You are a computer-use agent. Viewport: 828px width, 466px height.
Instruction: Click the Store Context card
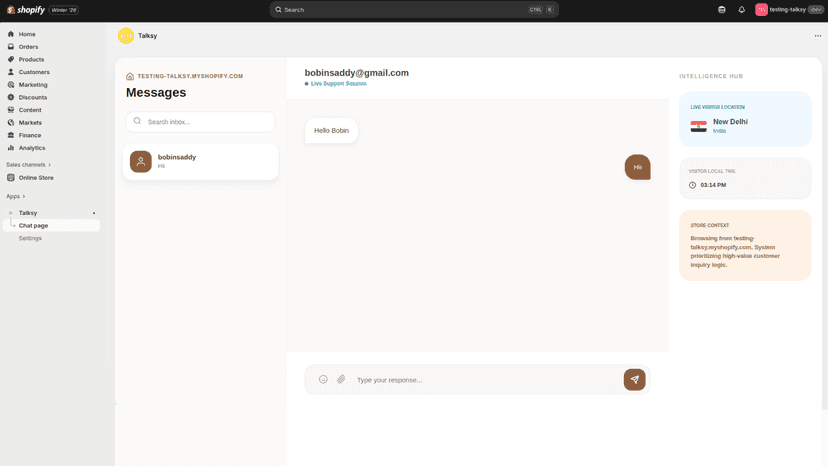[745, 245]
